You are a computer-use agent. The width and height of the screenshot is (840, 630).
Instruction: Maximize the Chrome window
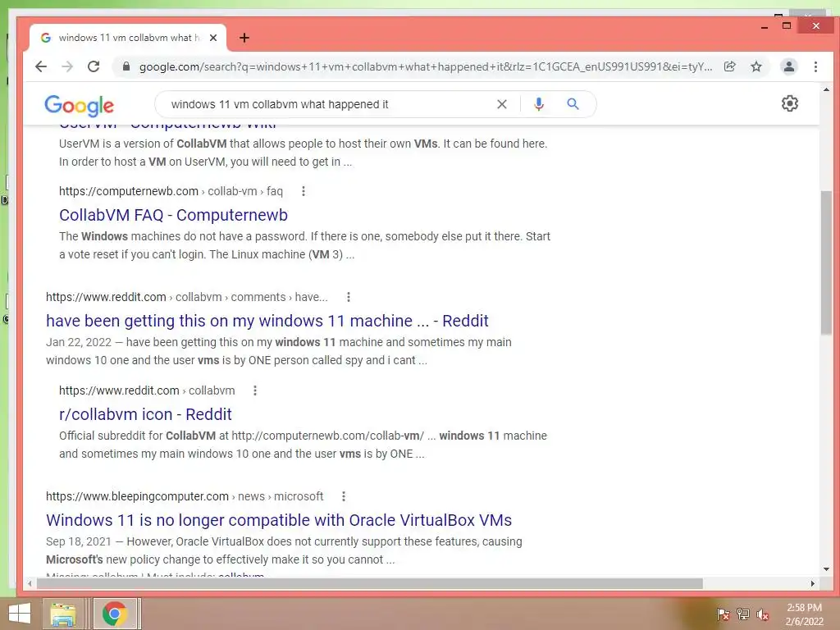point(787,26)
